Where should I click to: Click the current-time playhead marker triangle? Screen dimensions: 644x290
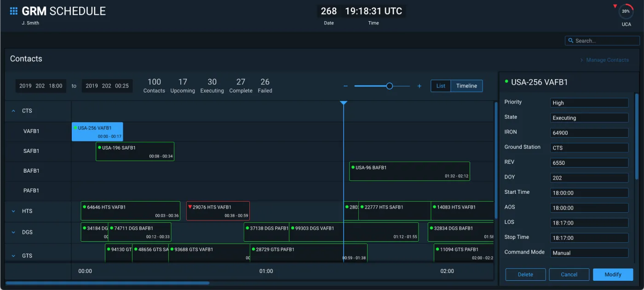click(343, 103)
